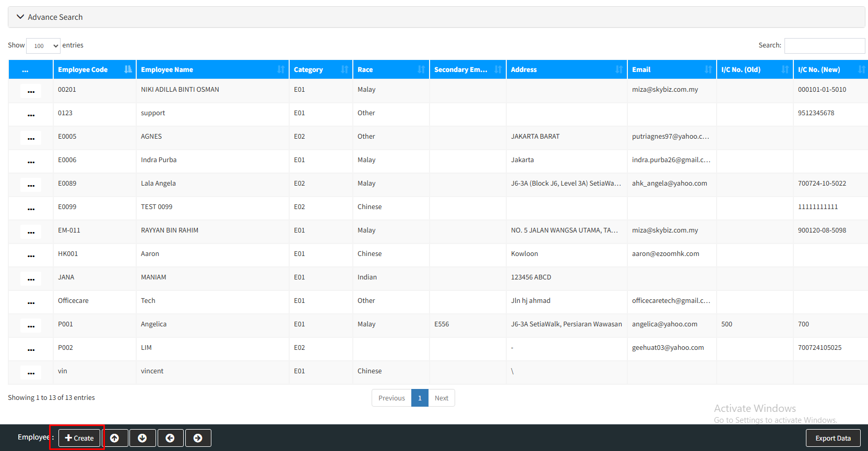Screen dimensions: 868x451
Task: Click the Previous pagination link
Action: click(x=391, y=398)
